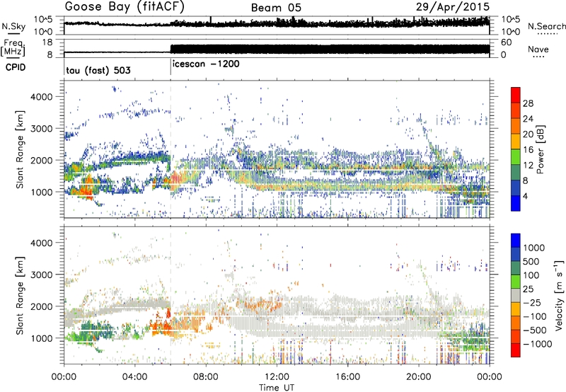Click the 'Goose Bay (fitACF)' title text

(125, 7)
